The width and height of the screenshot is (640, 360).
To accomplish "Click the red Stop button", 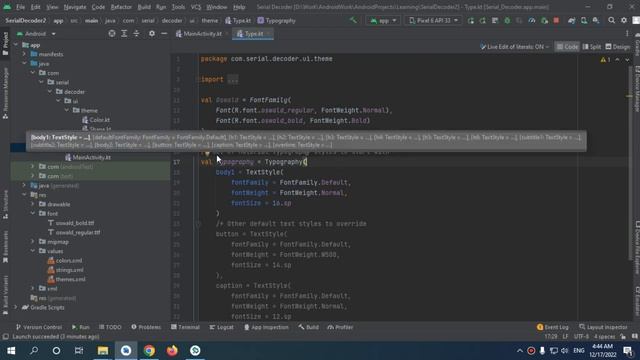I will (556, 20).
